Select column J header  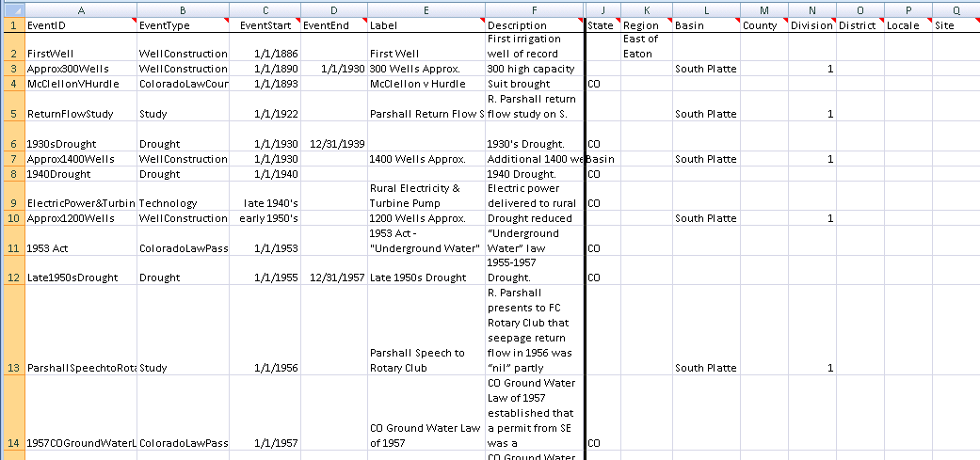tap(603, 9)
